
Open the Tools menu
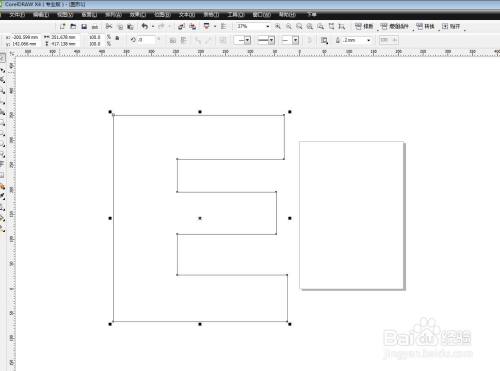(236, 15)
